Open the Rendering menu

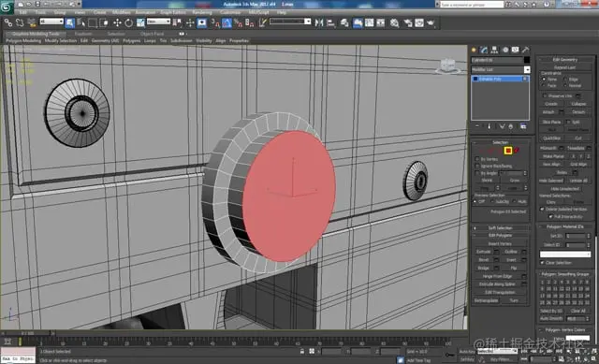[202, 12]
